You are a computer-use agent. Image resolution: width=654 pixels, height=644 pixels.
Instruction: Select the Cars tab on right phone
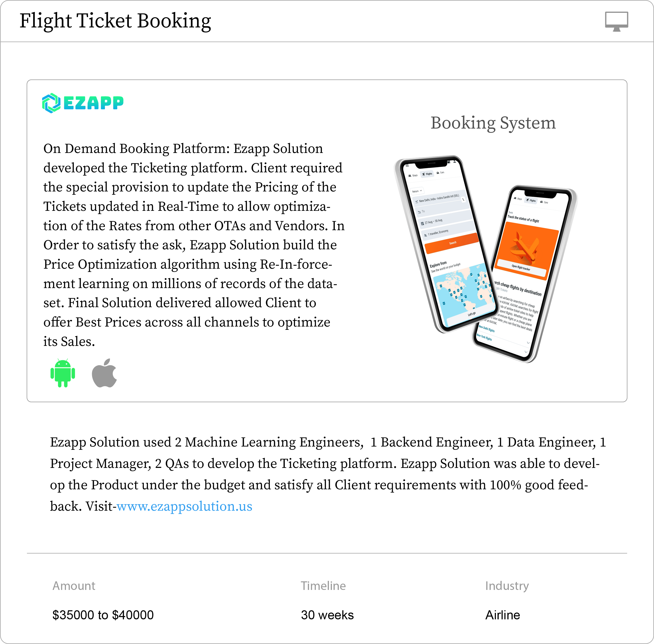tap(544, 202)
